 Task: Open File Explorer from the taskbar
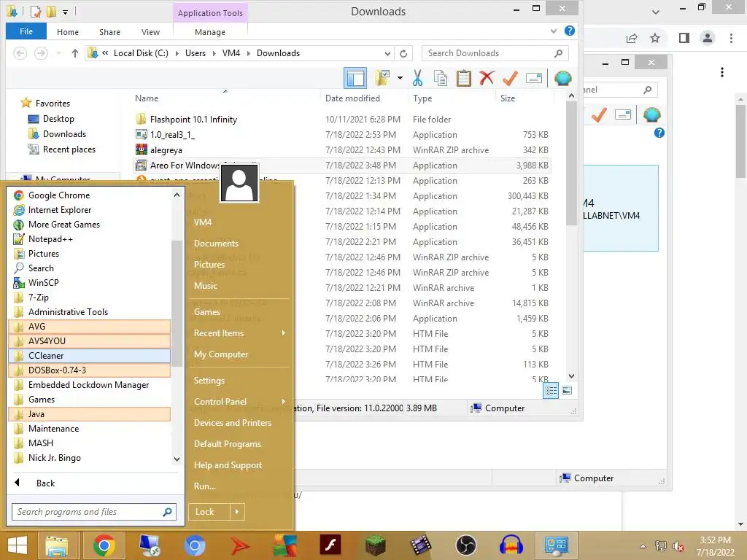[57, 545]
